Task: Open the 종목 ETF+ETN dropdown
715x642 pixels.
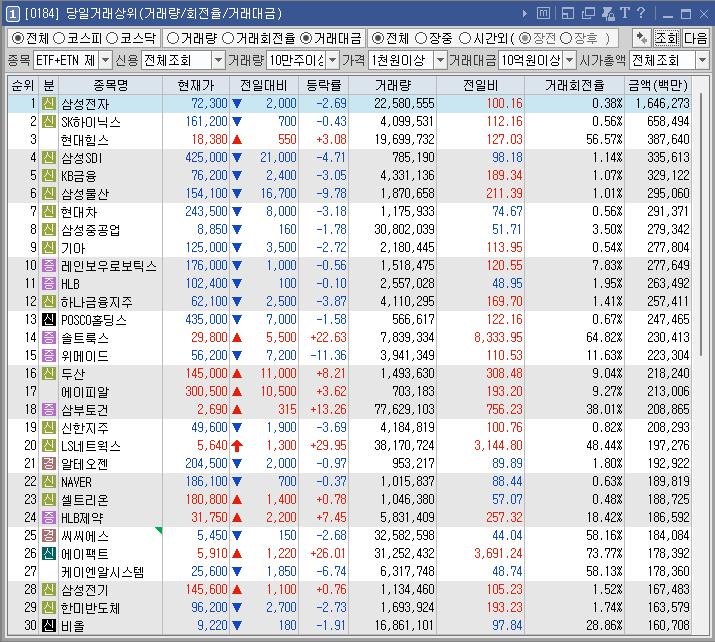Action: coord(105,60)
